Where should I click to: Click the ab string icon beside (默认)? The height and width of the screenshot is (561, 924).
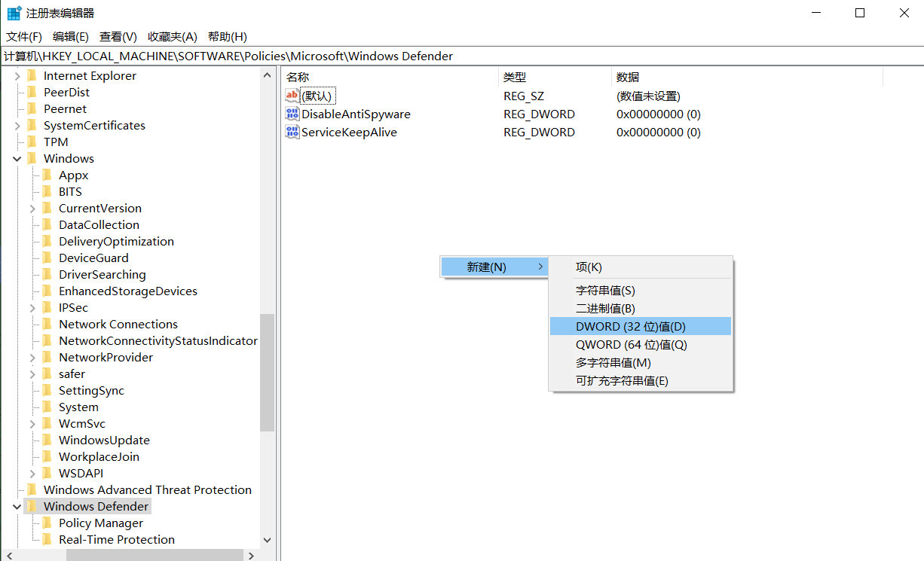coord(292,95)
